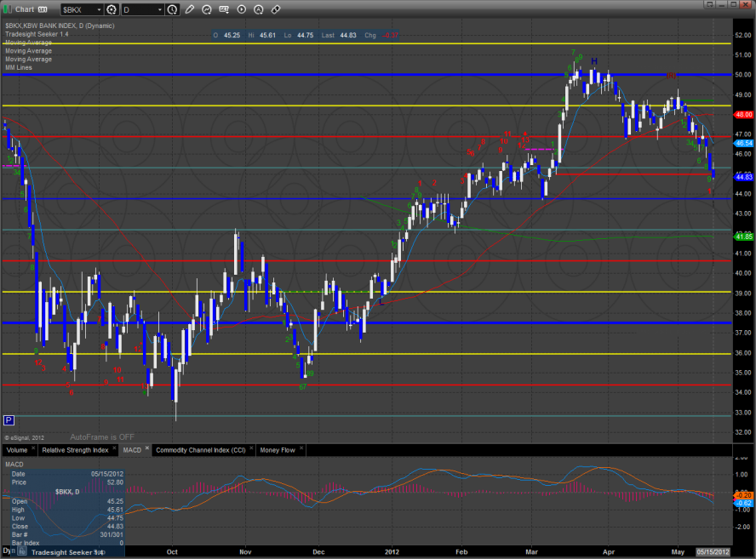The width and height of the screenshot is (756, 559).
Task: Click the blue P marker on chart
Action: click(x=9, y=419)
